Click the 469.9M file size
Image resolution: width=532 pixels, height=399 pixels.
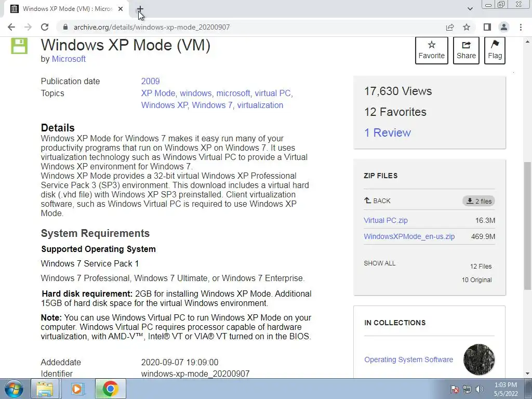pyautogui.click(x=483, y=236)
